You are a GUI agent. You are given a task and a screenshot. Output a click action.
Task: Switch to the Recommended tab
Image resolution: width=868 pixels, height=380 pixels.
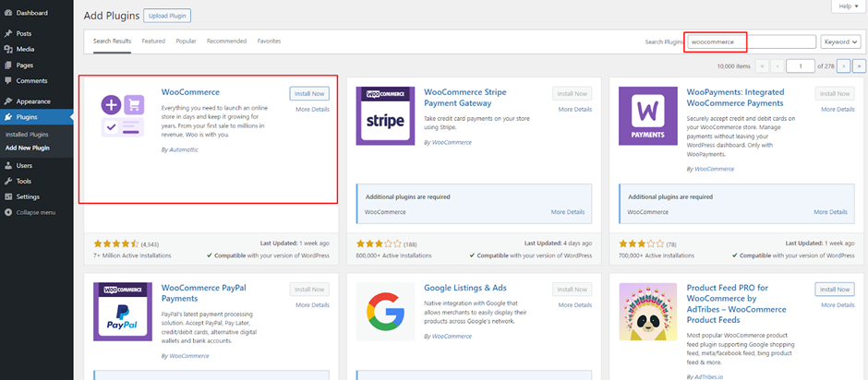tap(226, 42)
